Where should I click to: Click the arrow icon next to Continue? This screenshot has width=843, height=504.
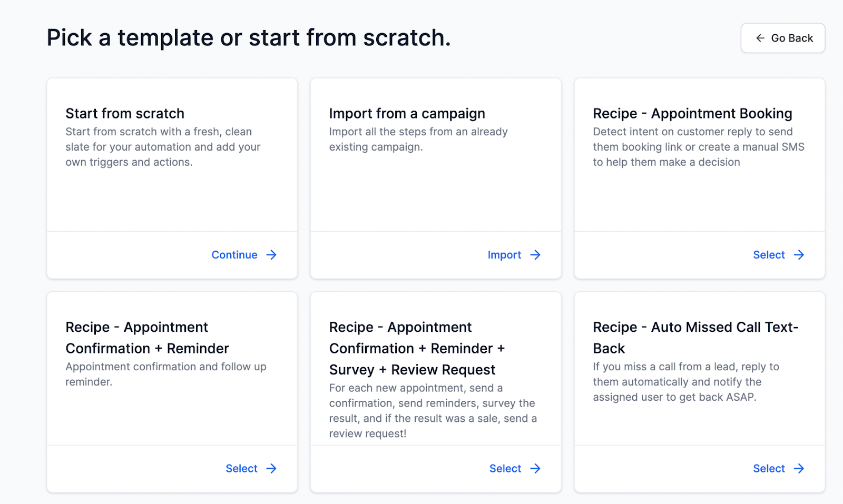point(271,255)
